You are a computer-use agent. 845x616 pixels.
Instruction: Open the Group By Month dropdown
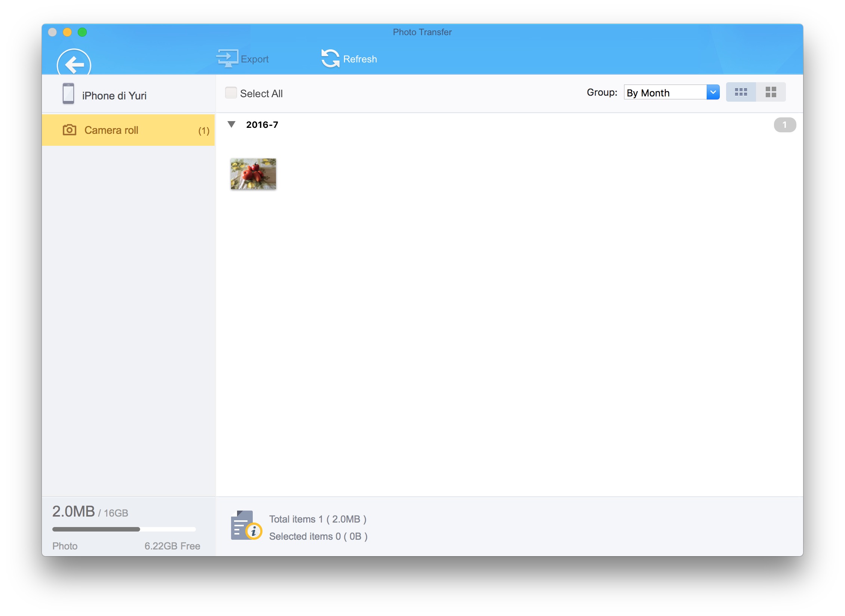666,93
